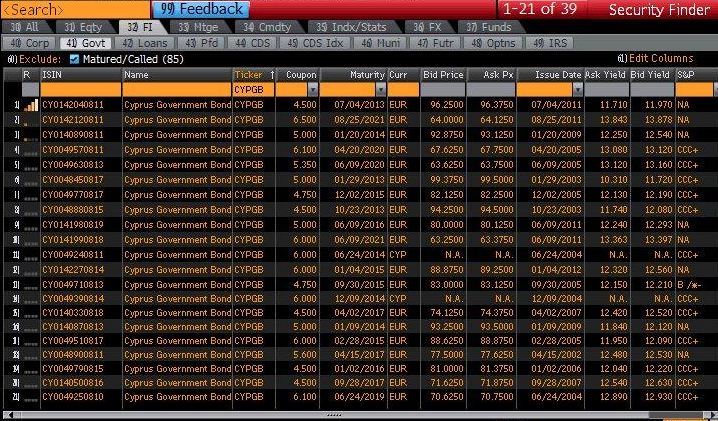The height and width of the screenshot is (421, 718).
Task: Open the Mtge tab
Action: 199,27
